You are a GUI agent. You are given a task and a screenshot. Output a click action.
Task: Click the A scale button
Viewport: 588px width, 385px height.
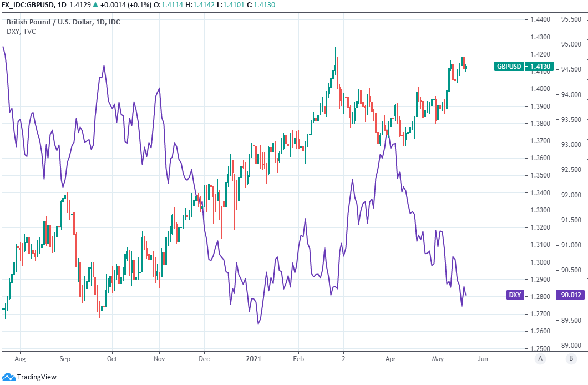click(540, 359)
